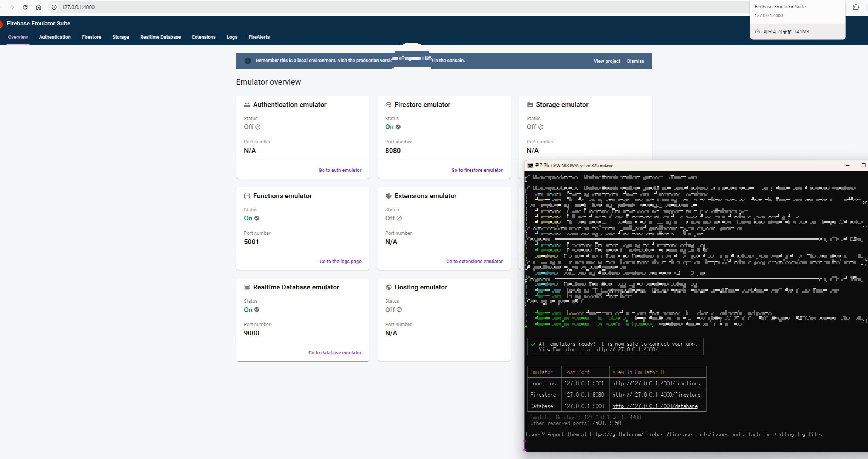Click the firebase-tools issues GitHub link in cmd
The height and width of the screenshot is (459, 868).
[659, 434]
